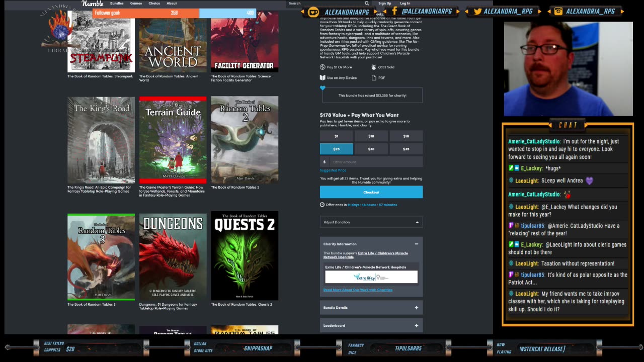
Task: Select the $18 donation tier
Action: (406, 136)
